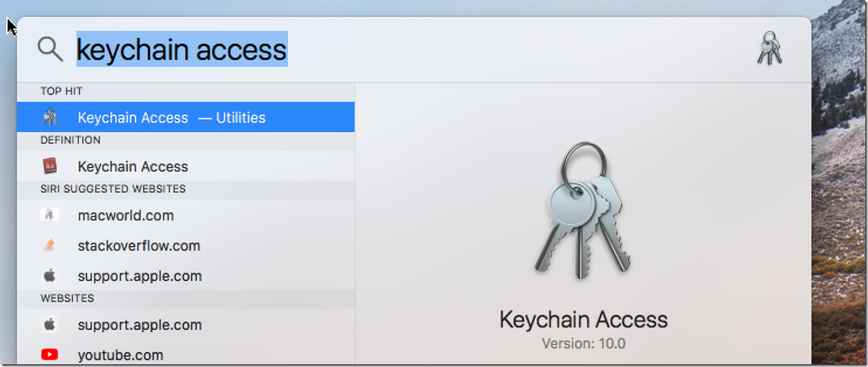868x367 pixels.
Task: Open the stackoverflow.com suggested website
Action: (x=186, y=245)
